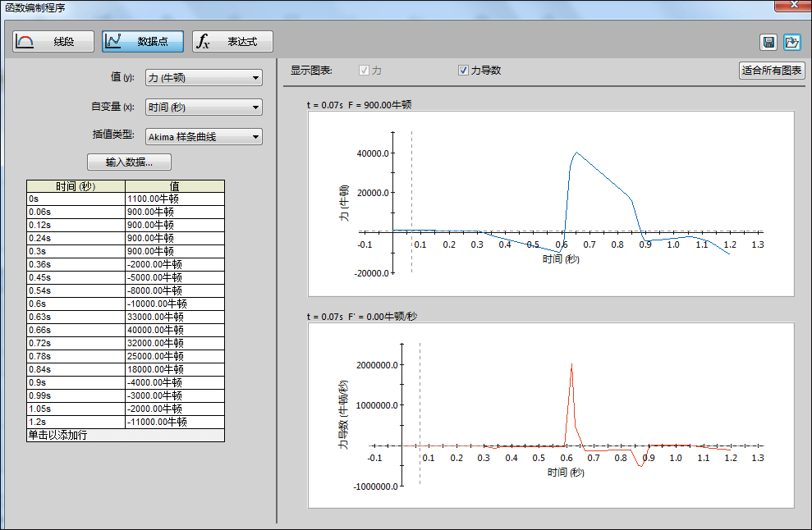This screenshot has height=530, width=812.
Task: Select the 0.78s time cell
Action: coord(76,356)
